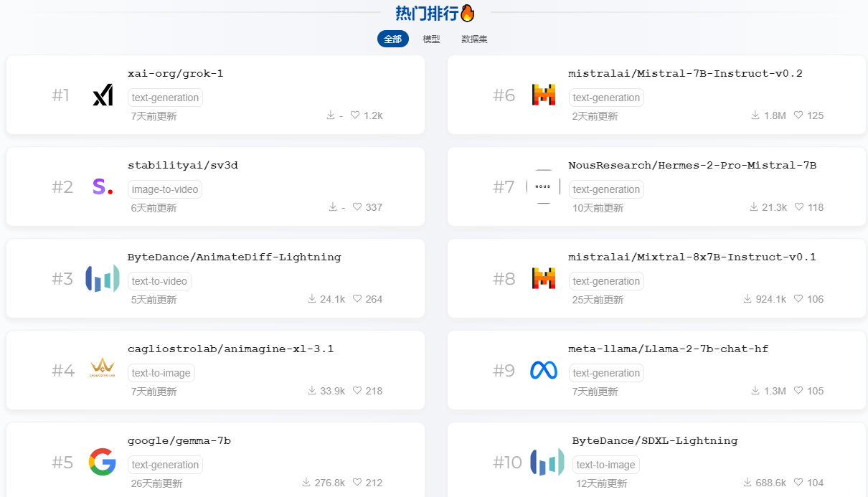The image size is (868, 497).
Task: Click the Mistral logo for Mistral-7B-Instruct-v0.2
Action: pyautogui.click(x=544, y=95)
